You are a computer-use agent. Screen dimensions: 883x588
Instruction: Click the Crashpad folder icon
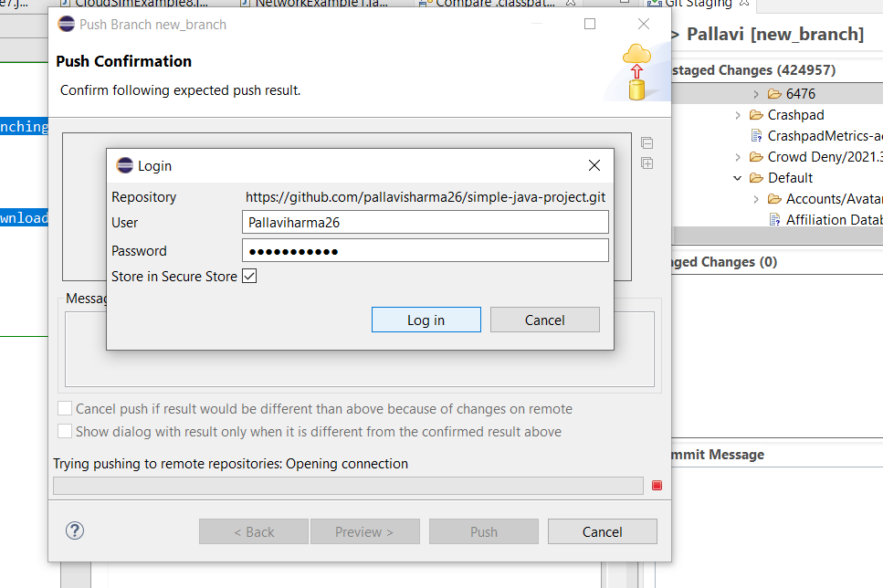(x=756, y=115)
